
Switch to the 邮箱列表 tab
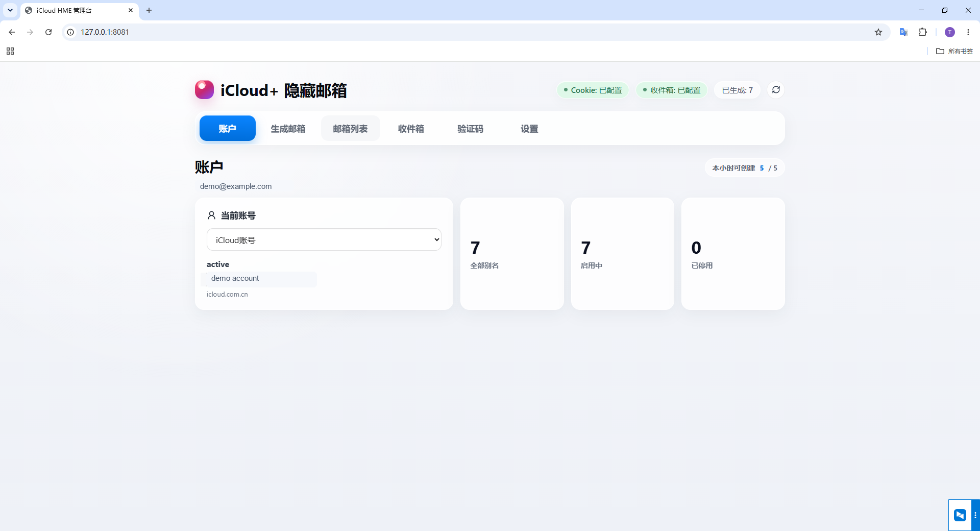click(350, 128)
